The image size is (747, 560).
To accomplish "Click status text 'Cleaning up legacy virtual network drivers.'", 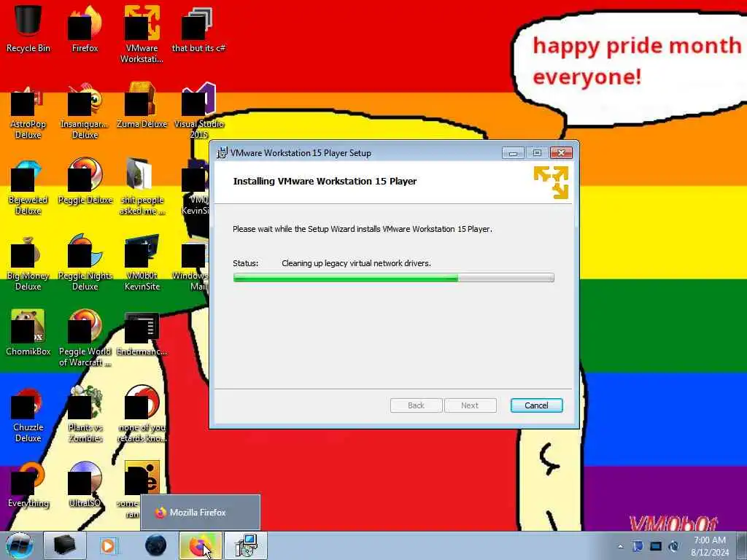I will pyautogui.click(x=356, y=263).
